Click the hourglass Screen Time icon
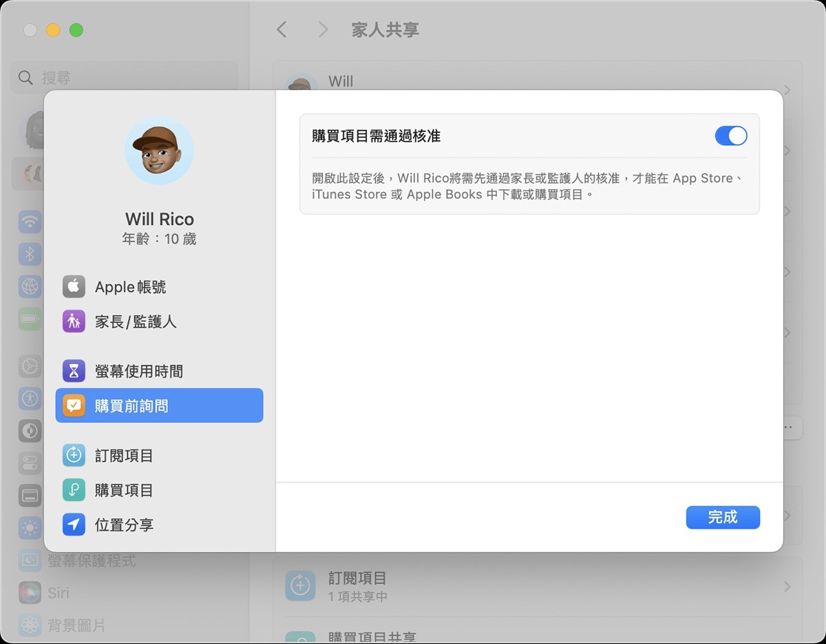 coord(74,372)
